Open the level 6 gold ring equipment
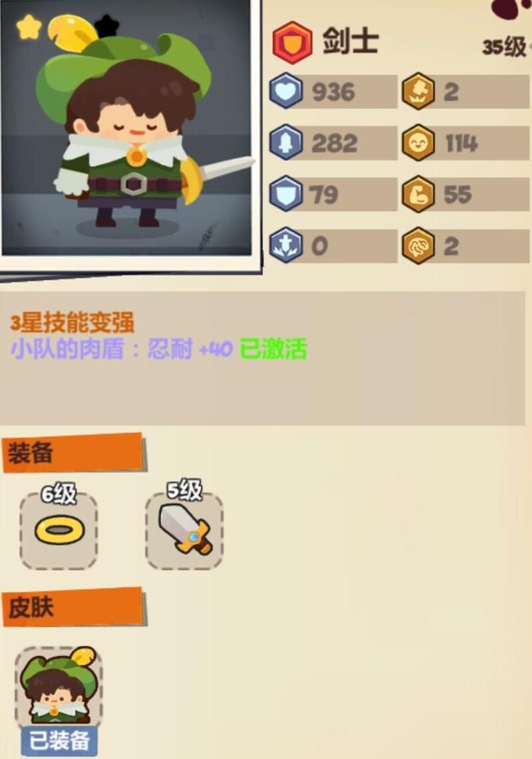Screen dimensions: 532x759 click(59, 530)
